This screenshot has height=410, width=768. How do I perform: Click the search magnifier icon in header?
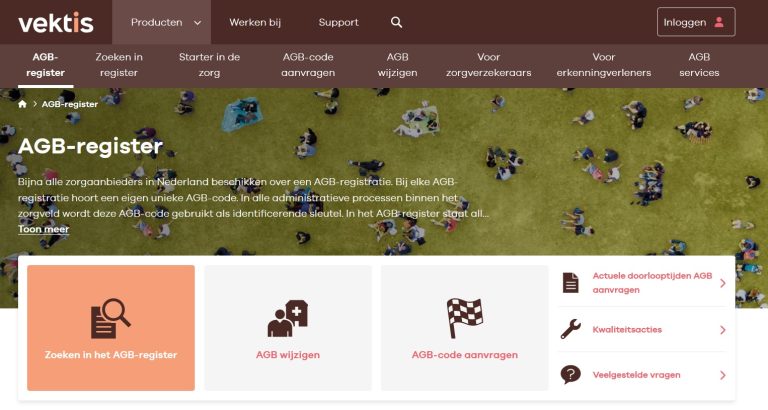pos(396,22)
